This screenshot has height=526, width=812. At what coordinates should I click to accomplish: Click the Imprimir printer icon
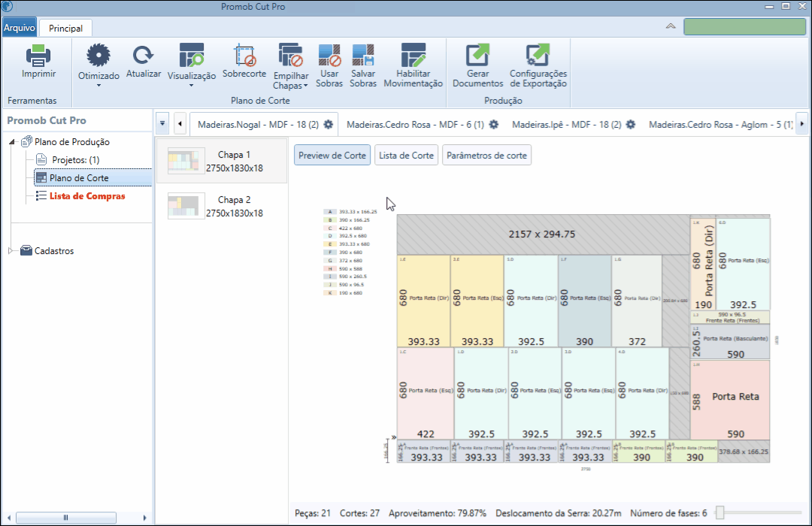pos(38,56)
